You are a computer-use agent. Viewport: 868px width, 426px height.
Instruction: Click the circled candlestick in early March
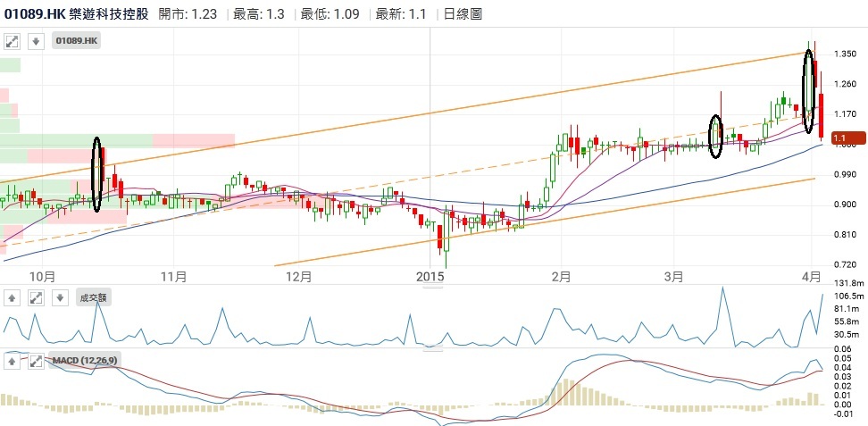tap(714, 137)
